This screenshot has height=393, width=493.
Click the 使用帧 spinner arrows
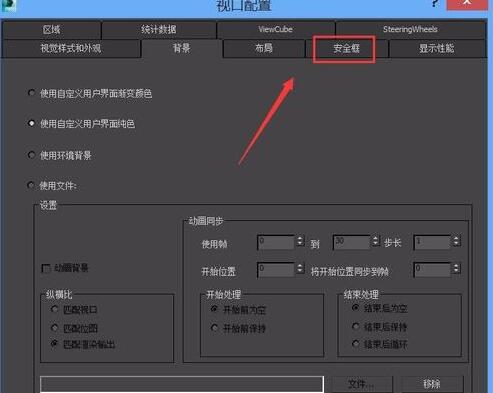click(300, 241)
